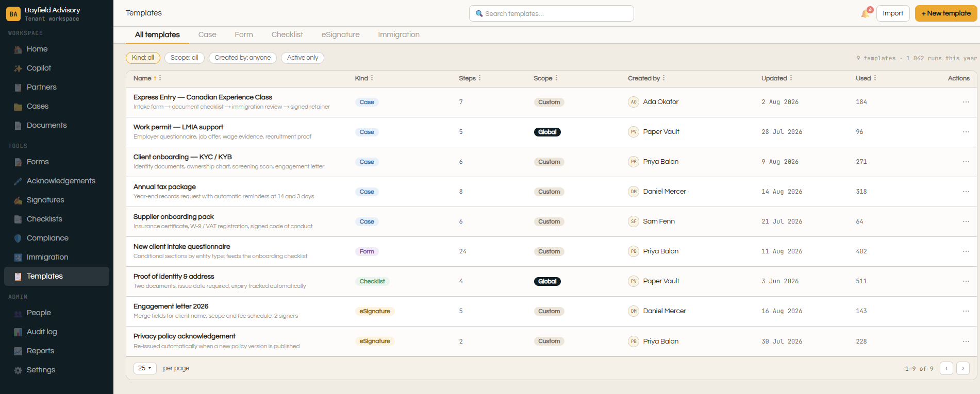Click the Immigration sidebar icon
Image resolution: width=980 pixels, height=394 pixels.
[x=18, y=258]
